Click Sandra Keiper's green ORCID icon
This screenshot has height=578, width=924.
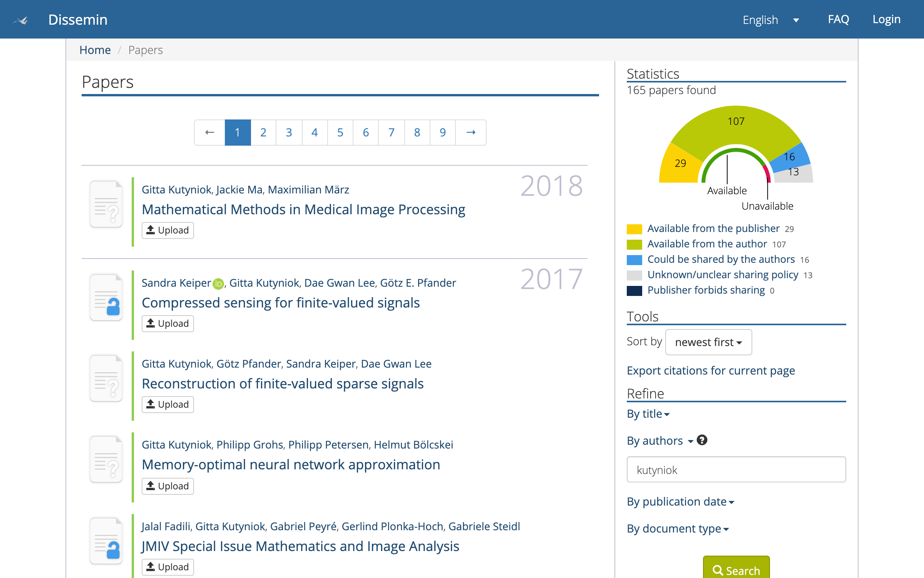pyautogui.click(x=218, y=284)
